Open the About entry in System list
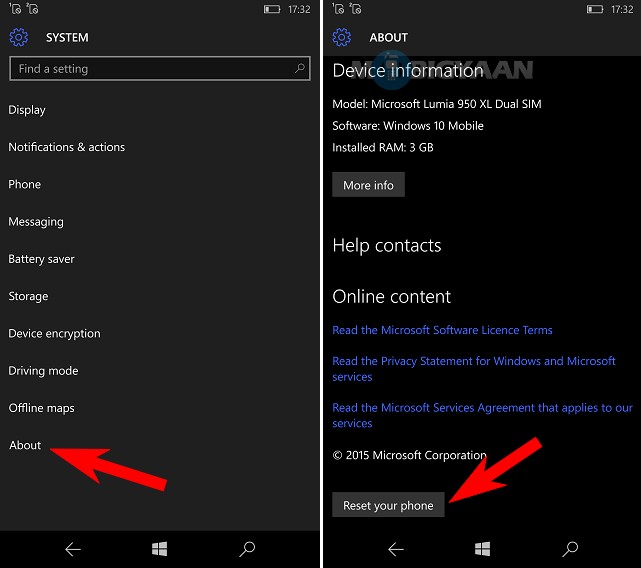Image resolution: width=641 pixels, height=568 pixels. point(25,445)
